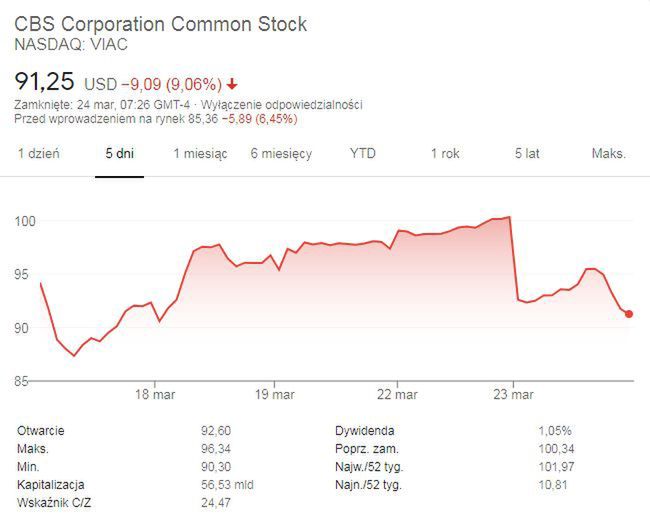This screenshot has height=517, width=650.
Task: Select the "Maks." chart range
Action: click(608, 154)
